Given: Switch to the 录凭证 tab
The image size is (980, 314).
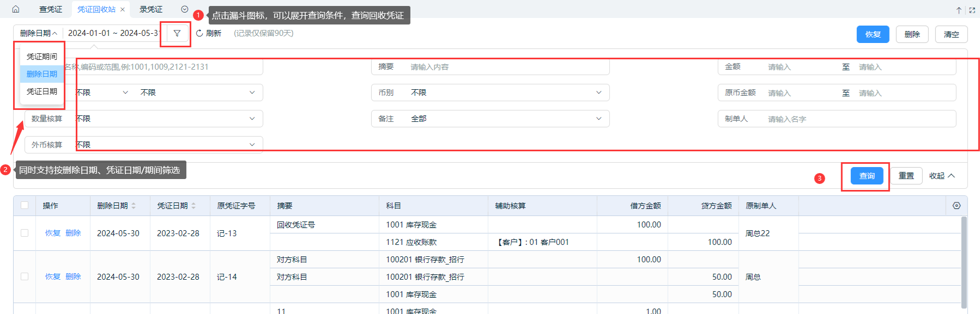Looking at the screenshot, I should [151, 9].
